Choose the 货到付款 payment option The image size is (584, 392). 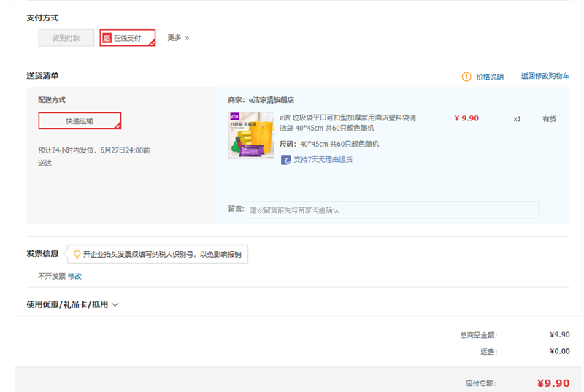click(x=66, y=38)
